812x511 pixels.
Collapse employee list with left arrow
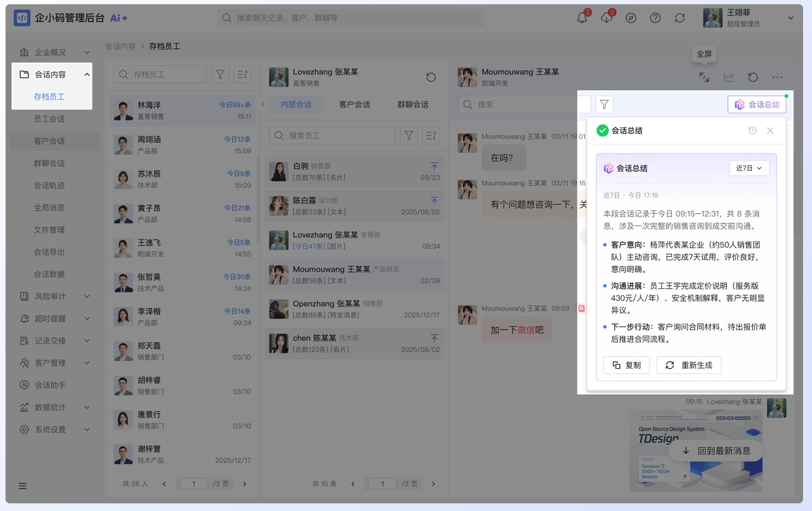[263, 104]
